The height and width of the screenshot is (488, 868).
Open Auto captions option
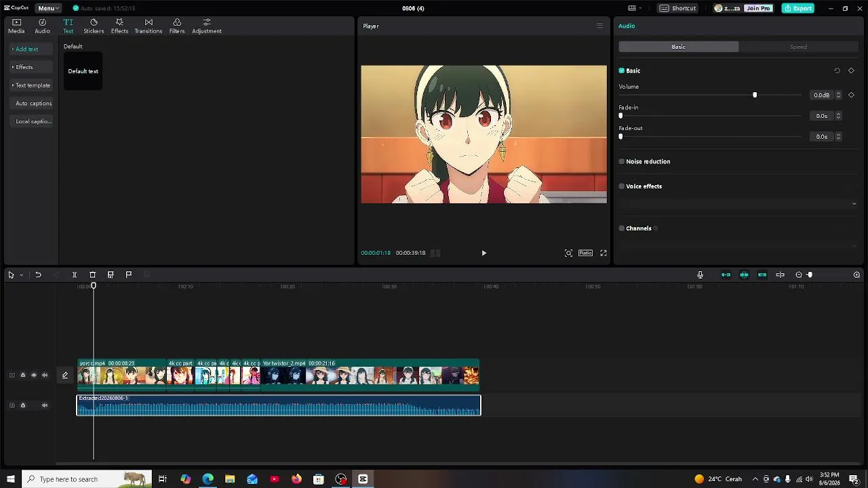point(31,104)
